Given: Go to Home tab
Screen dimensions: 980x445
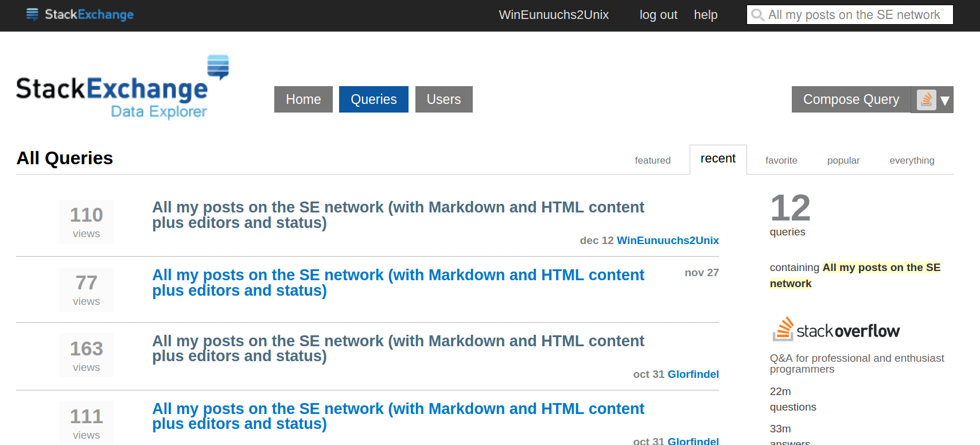Looking at the screenshot, I should tap(304, 99).
